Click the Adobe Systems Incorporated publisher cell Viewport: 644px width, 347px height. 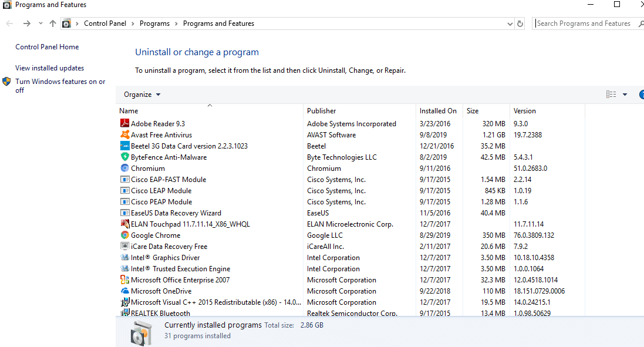(x=352, y=124)
